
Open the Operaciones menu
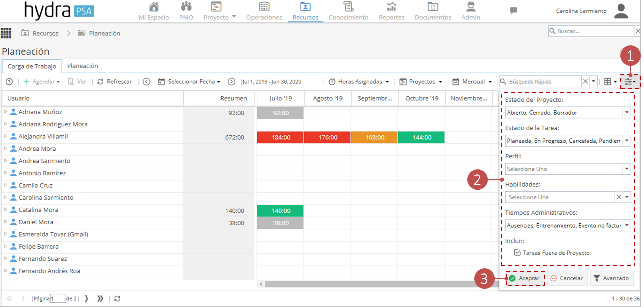[264, 11]
